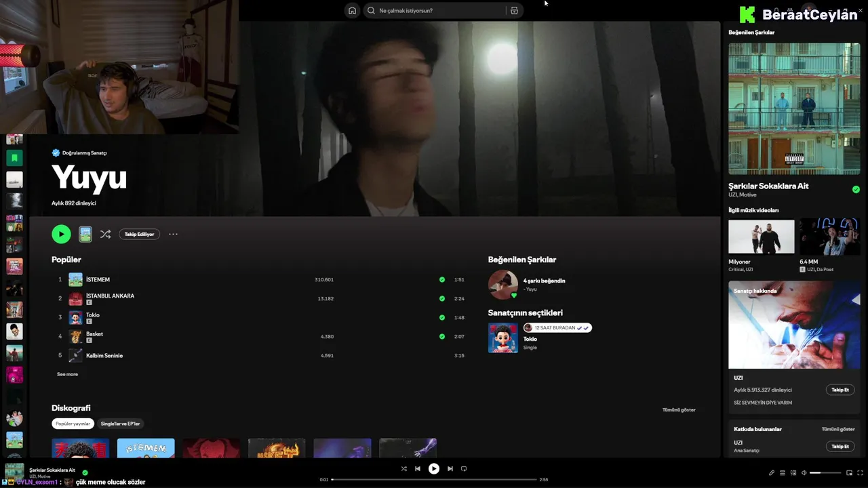Click the Takip Ediliyor following button
The width and height of the screenshot is (868, 488).
tap(139, 234)
